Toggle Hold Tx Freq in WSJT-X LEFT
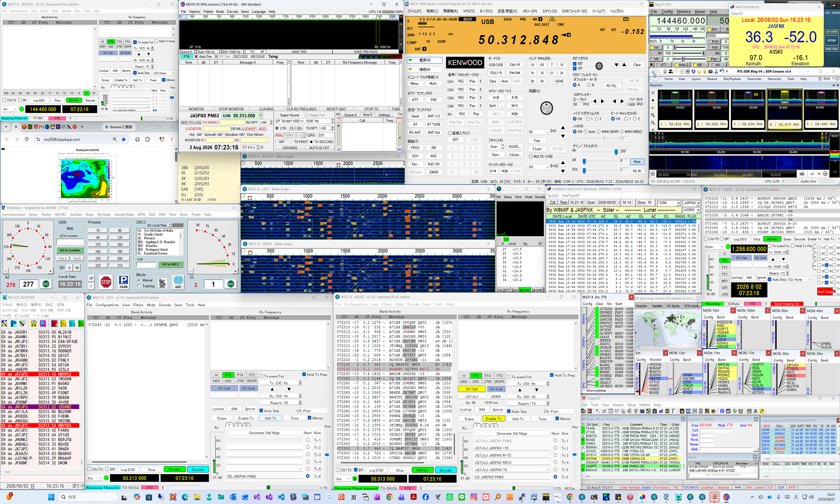The image size is (840, 504). [x=304, y=375]
